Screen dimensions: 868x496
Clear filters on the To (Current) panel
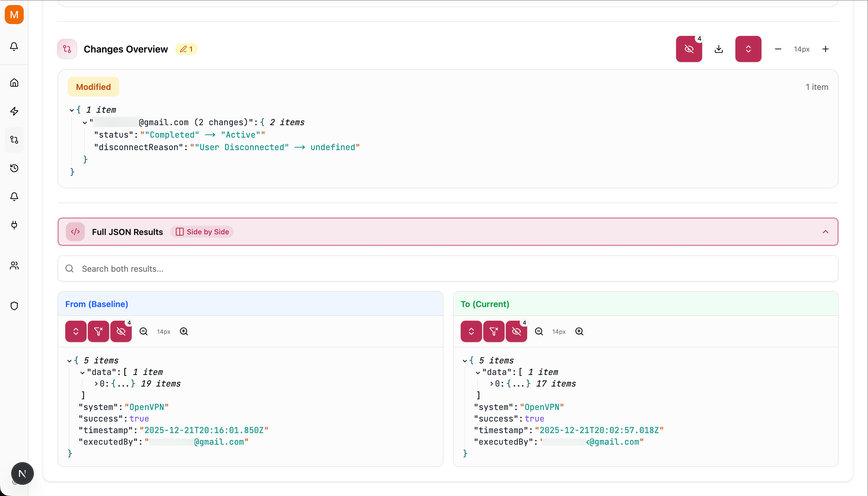coord(493,331)
